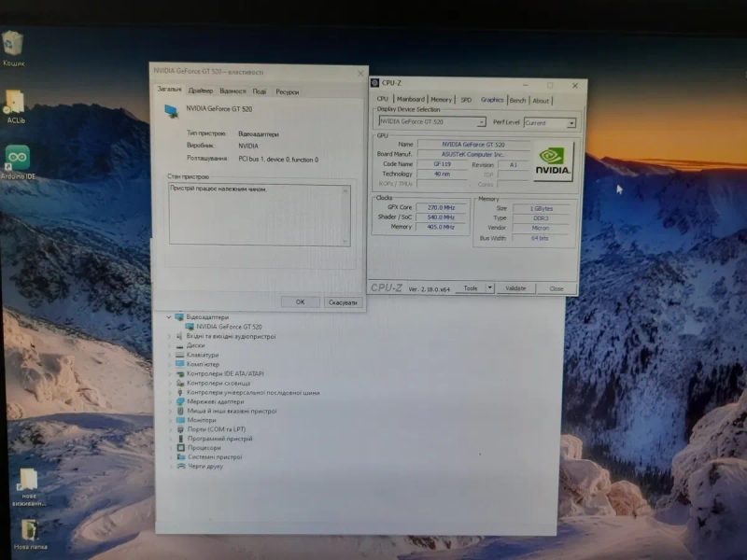Open the ACLib folder on desktop

tap(15, 106)
